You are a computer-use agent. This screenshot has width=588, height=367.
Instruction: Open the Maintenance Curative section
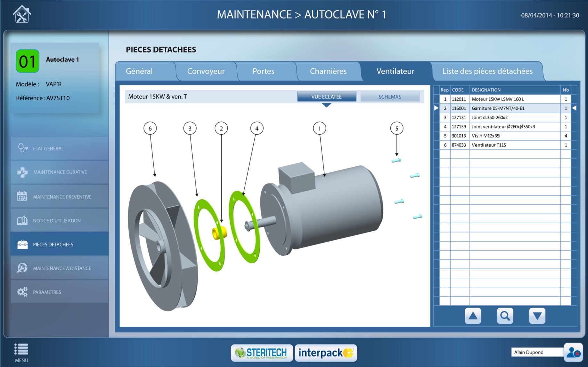tap(60, 172)
